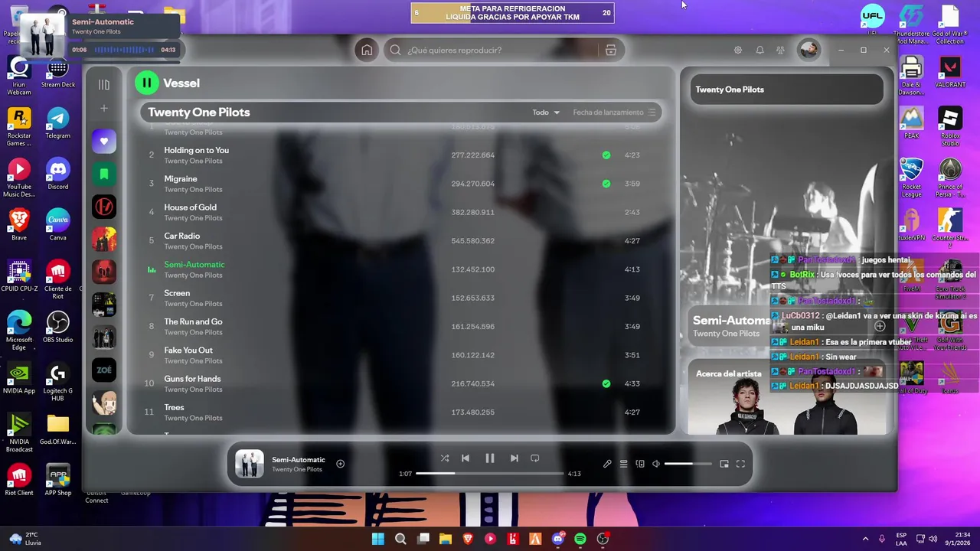The width and height of the screenshot is (980, 551).
Task: Open the Browse icon in the search bar
Action: coord(610,50)
